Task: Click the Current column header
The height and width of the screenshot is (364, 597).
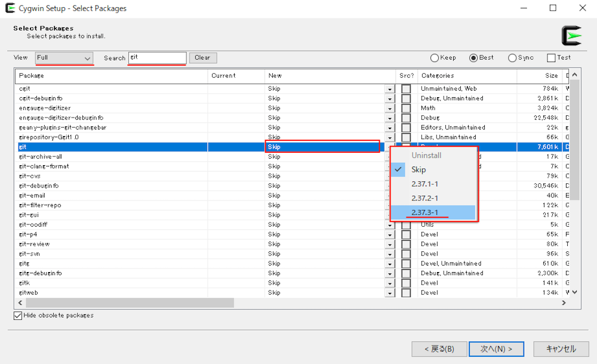Action: (x=236, y=76)
